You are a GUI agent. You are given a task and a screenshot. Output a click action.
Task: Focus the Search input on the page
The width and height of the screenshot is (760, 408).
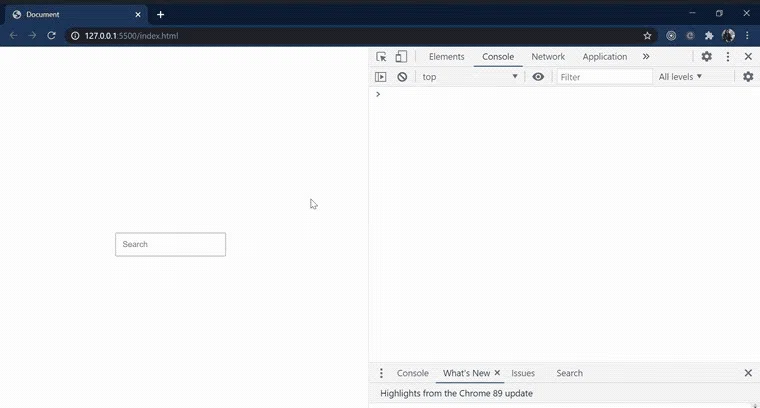pos(170,244)
